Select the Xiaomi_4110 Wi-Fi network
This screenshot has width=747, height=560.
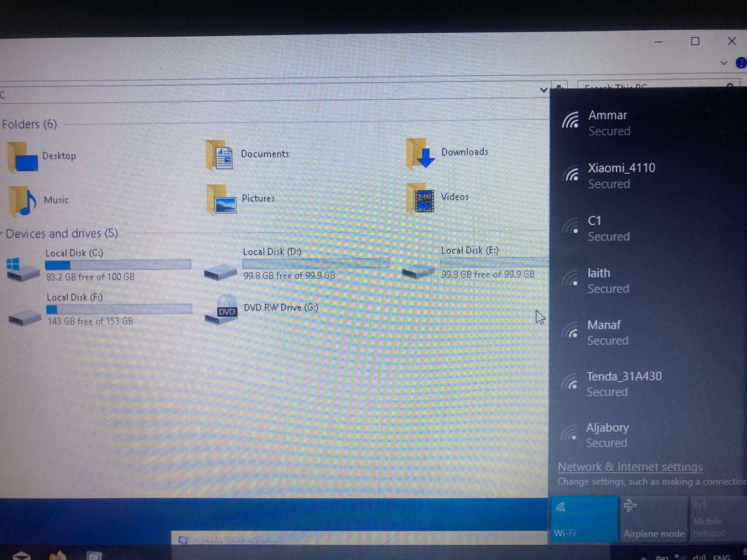[648, 176]
